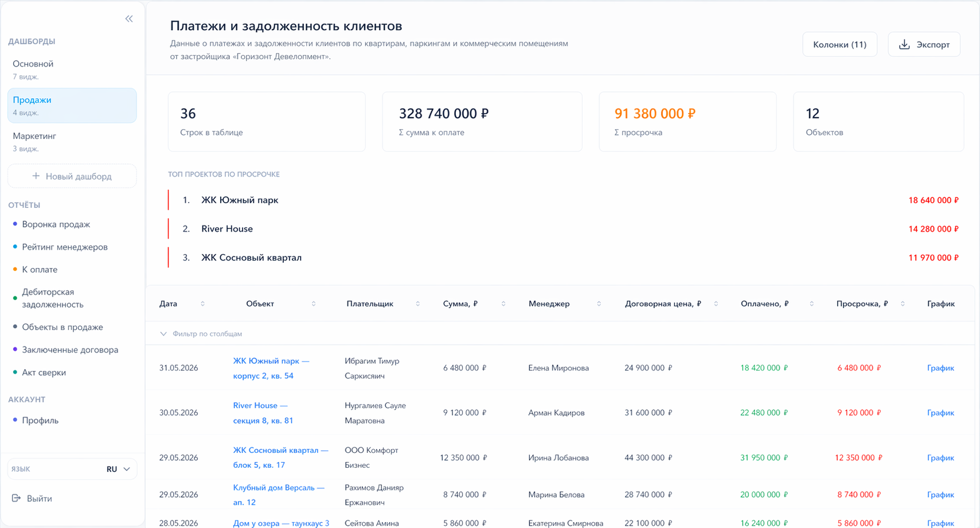Click paid amount 22 480 000 ₽

coord(764,413)
